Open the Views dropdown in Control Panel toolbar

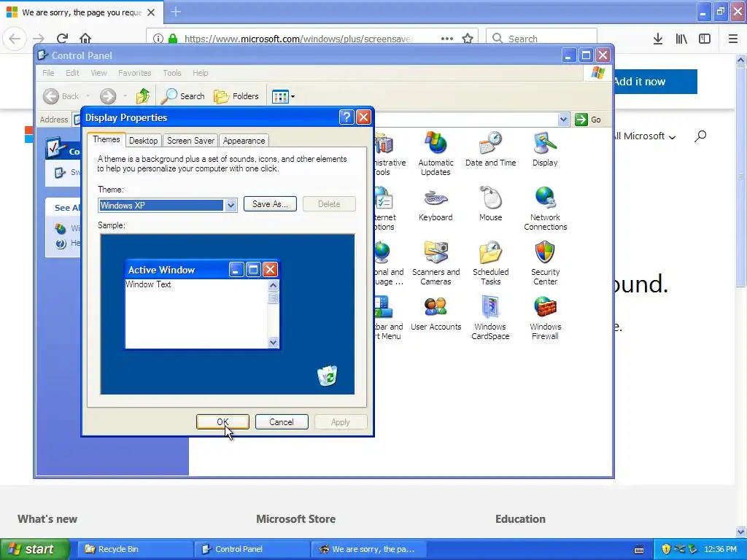[283, 97]
